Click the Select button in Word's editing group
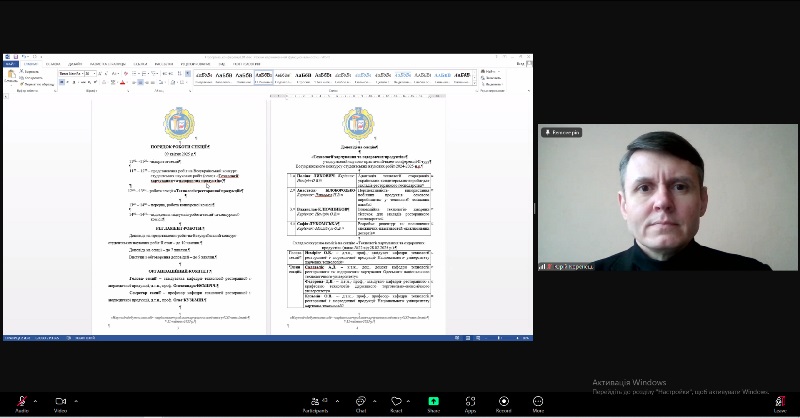This screenshot has width=800, height=418. click(492, 84)
